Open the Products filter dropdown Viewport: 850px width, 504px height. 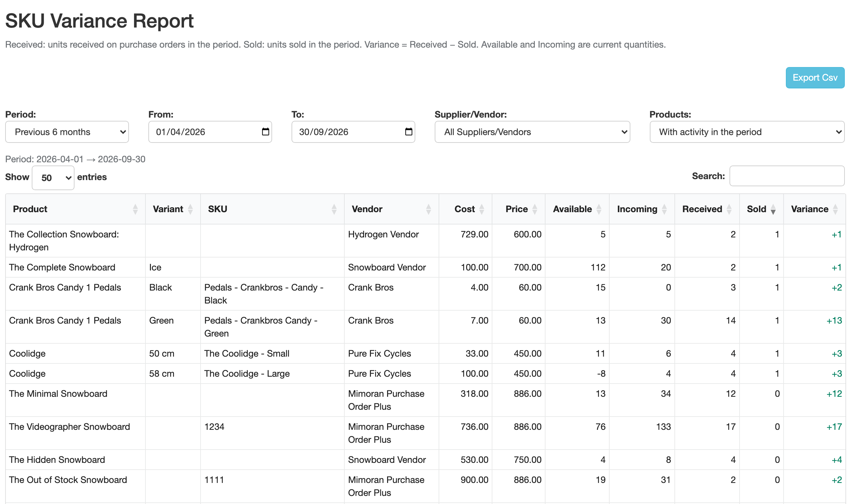747,132
